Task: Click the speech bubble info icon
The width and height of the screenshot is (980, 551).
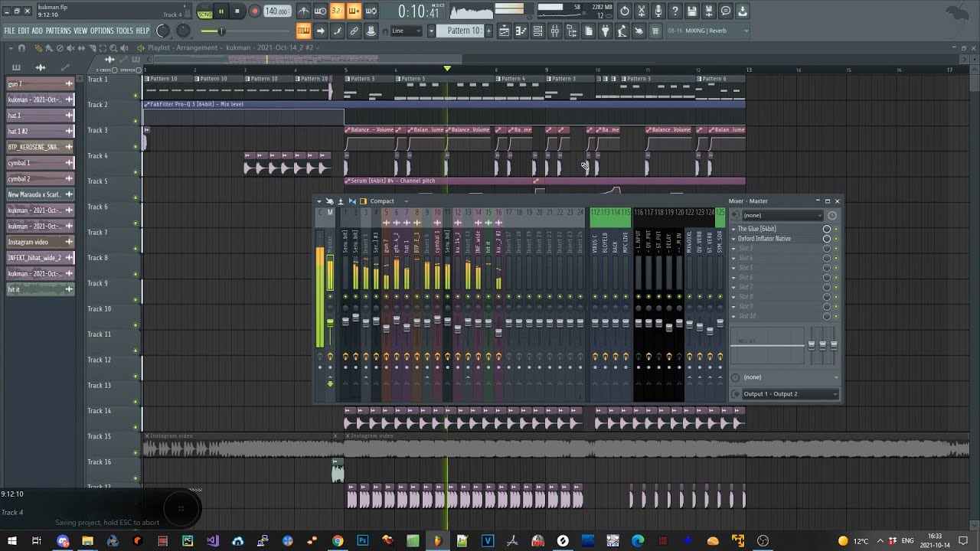Action: (x=726, y=11)
